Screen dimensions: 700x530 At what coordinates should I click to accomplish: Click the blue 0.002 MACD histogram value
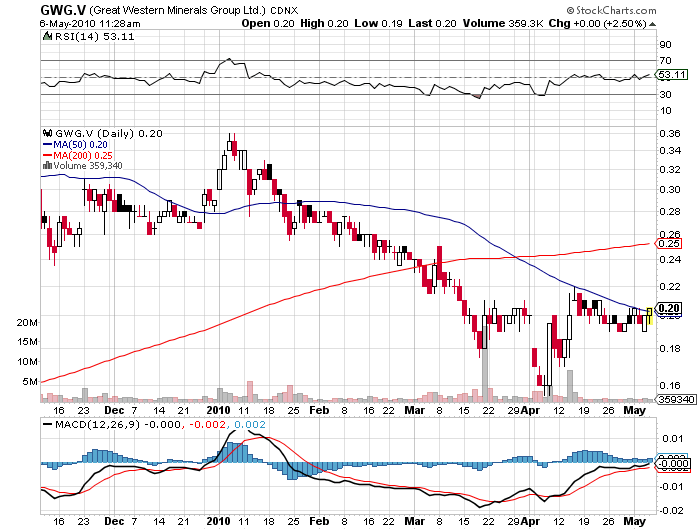click(250, 425)
